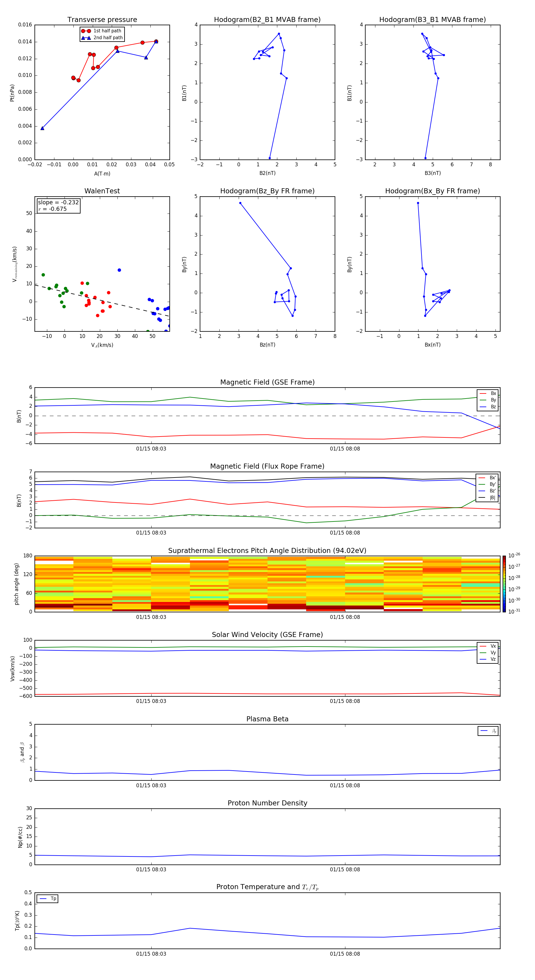Click the pitch angle (deg) y-axis label
This screenshot has height=980, width=535.
16,584
